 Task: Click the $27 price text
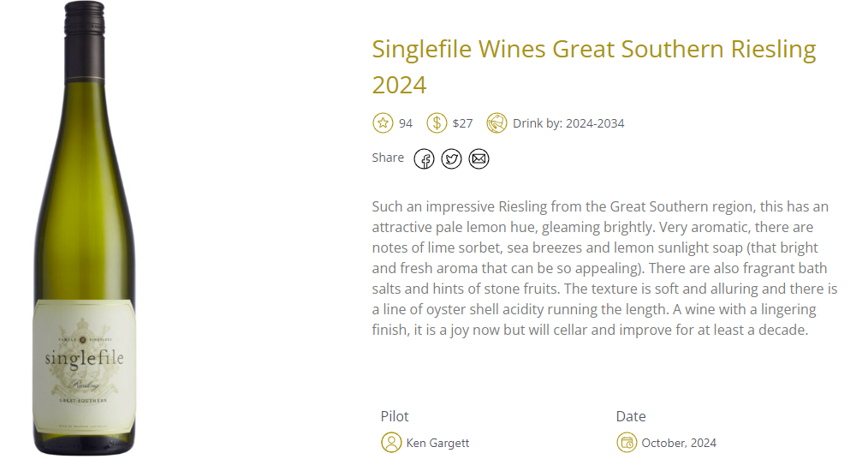[463, 123]
